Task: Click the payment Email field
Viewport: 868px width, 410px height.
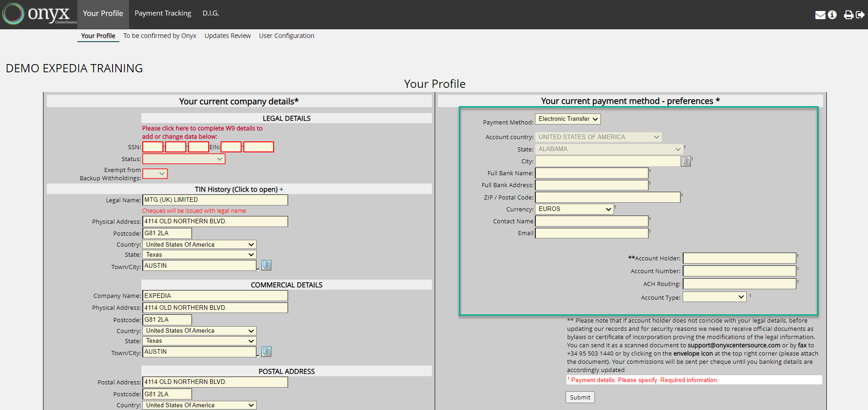Action: 592,233
